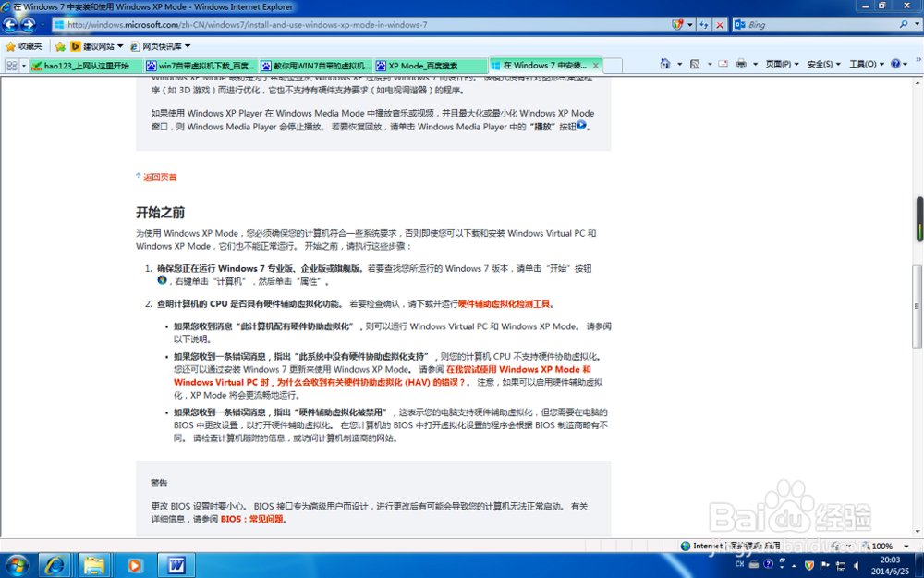Open the search provider dropdown arrow
The width and height of the screenshot is (924, 578).
917,24
